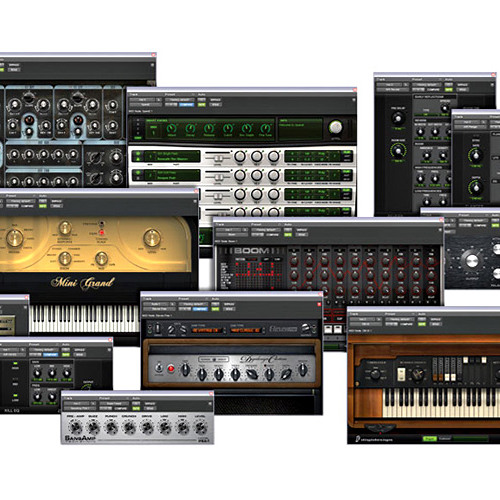Open the preset dropdown in Xpand window
This screenshot has width=500, height=500.
pos(180,99)
